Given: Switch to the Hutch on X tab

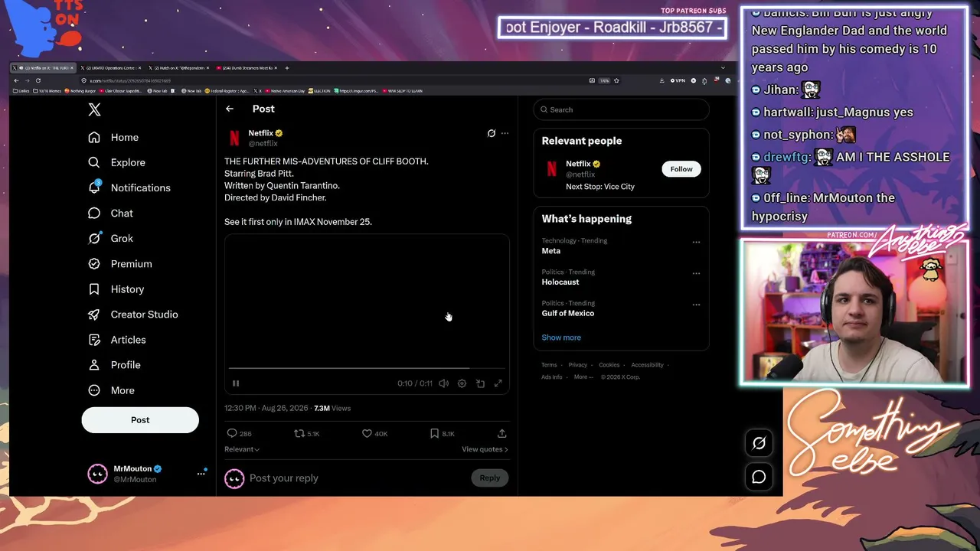Looking at the screenshot, I should [x=178, y=68].
